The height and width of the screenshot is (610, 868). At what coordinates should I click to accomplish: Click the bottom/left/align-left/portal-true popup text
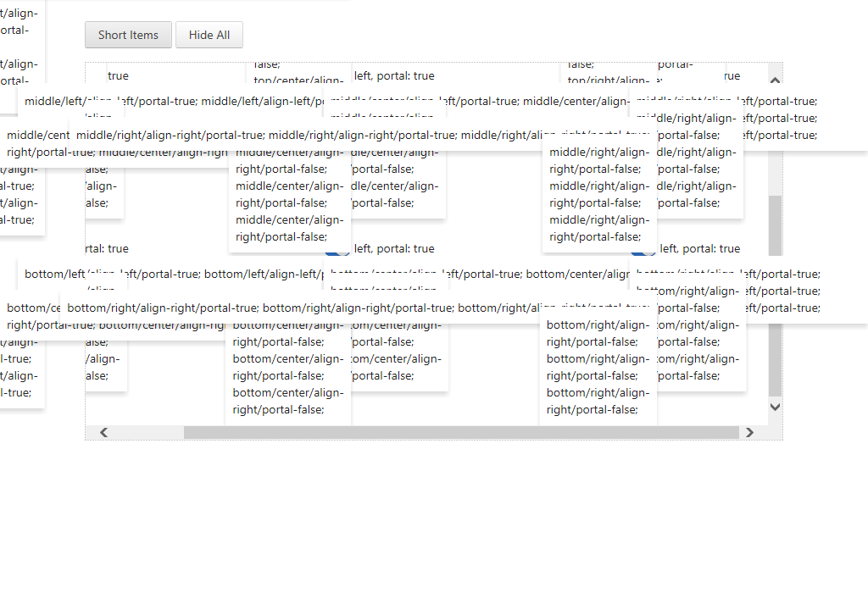point(170,274)
